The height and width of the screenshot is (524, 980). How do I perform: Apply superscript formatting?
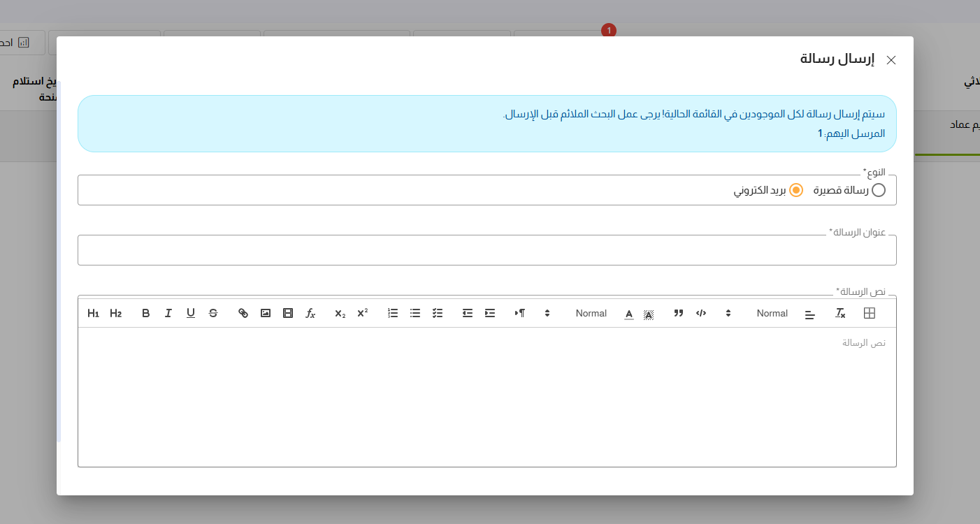click(x=362, y=314)
